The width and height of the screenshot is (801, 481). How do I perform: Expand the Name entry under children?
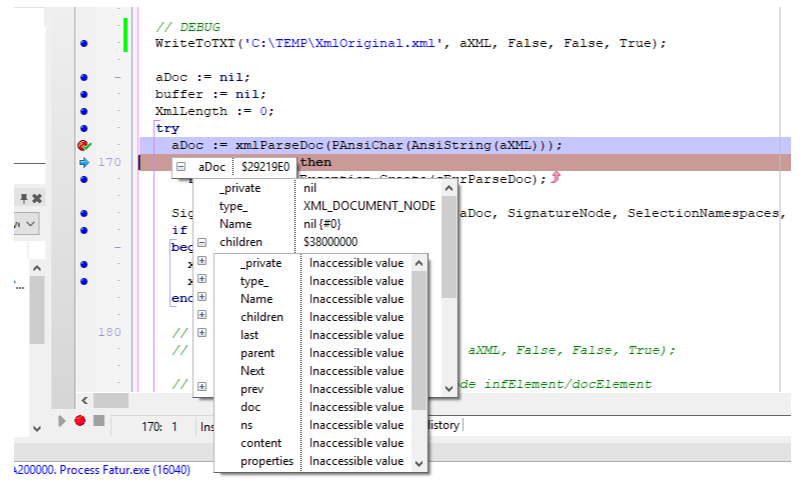202,297
